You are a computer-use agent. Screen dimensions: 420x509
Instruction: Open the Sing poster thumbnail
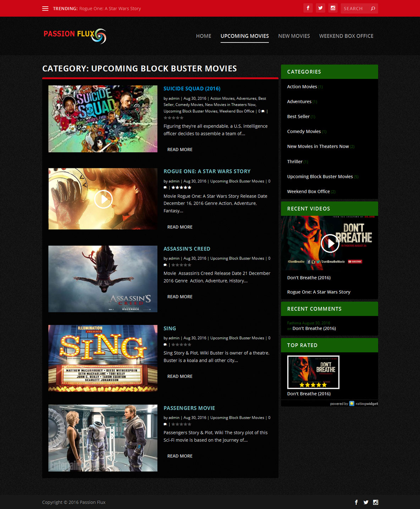point(103,358)
